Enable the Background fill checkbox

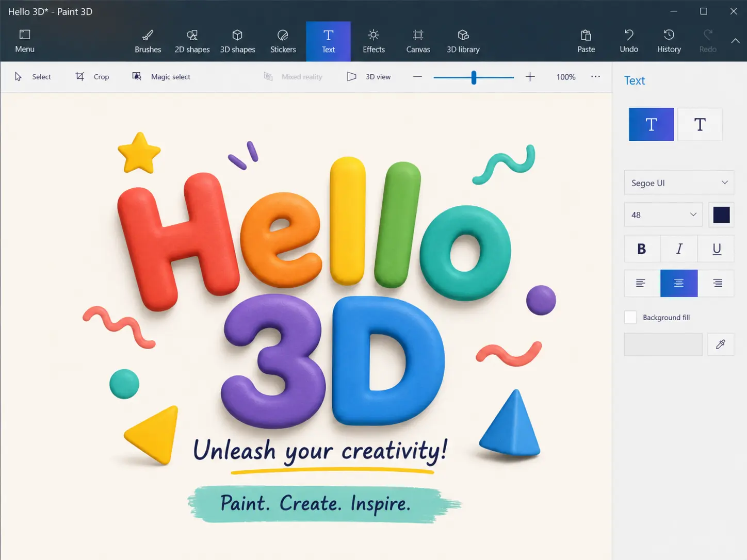[x=630, y=317]
